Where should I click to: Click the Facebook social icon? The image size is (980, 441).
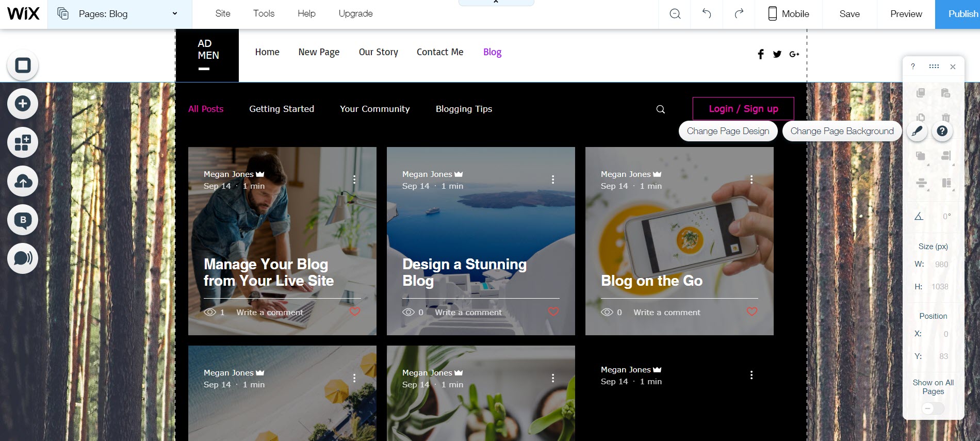click(x=761, y=54)
